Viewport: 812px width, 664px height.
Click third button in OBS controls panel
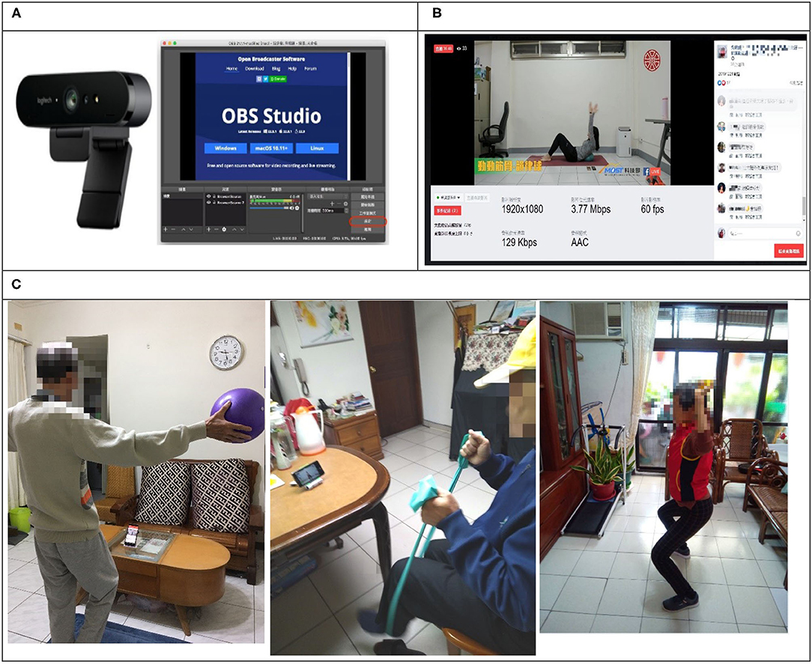(368, 213)
